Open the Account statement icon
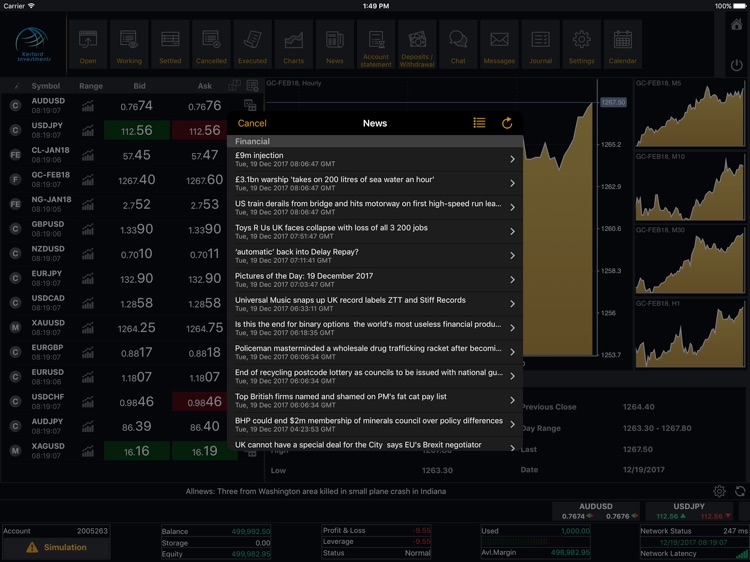Screen dimensions: 750x562 coord(375,45)
